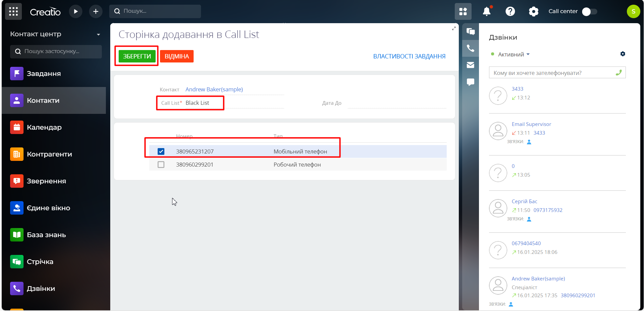Run process via the play button
644x311 pixels.
click(x=76, y=11)
